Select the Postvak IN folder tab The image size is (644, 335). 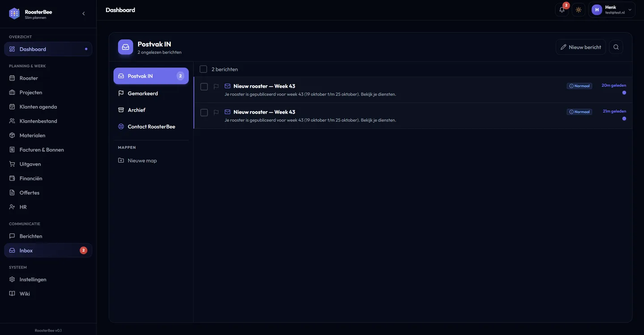pos(151,76)
